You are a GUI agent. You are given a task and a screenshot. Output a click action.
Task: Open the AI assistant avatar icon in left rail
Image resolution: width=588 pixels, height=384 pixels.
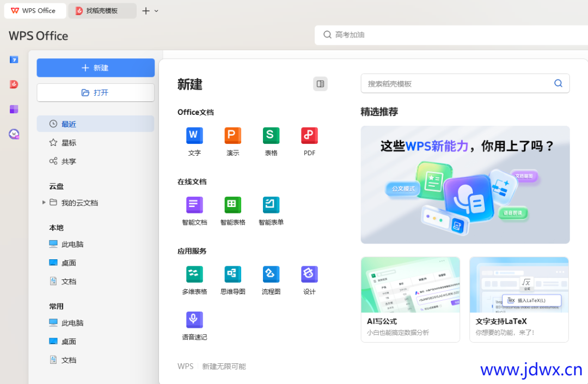[14, 134]
